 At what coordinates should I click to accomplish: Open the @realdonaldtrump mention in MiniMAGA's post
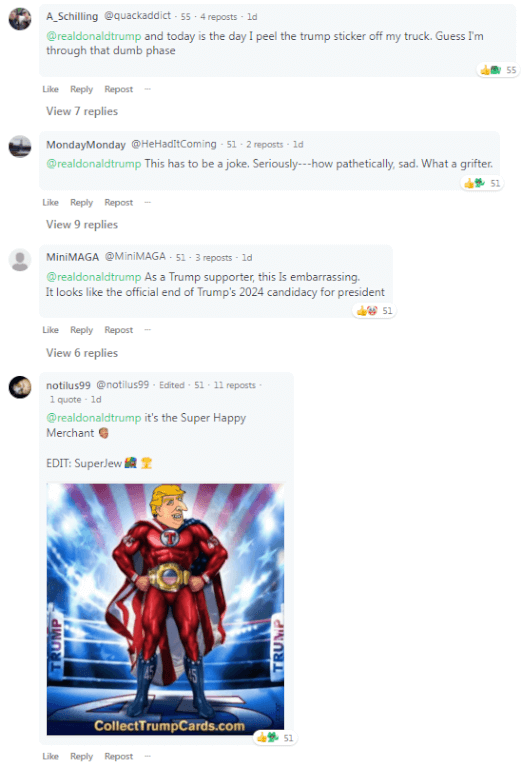pos(94,277)
